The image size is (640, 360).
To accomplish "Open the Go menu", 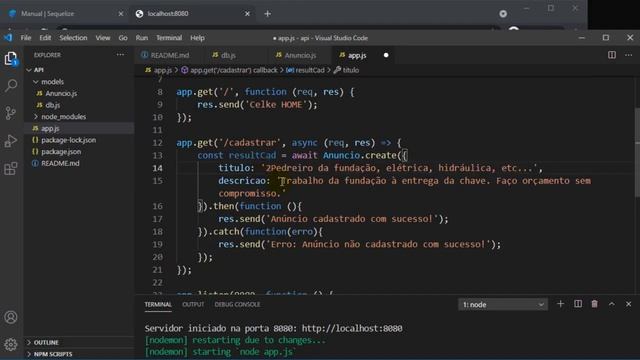I will (x=123, y=38).
